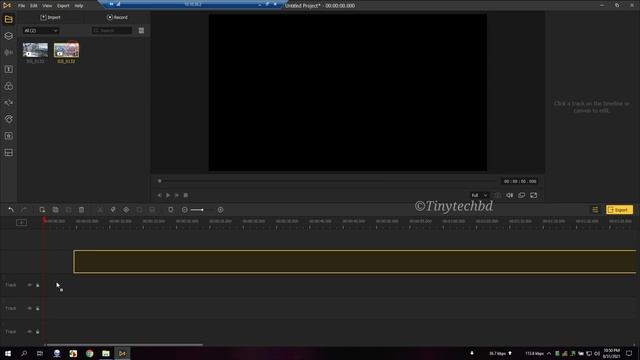
Task: Open the Export menu in menu bar
Action: [x=63, y=6]
